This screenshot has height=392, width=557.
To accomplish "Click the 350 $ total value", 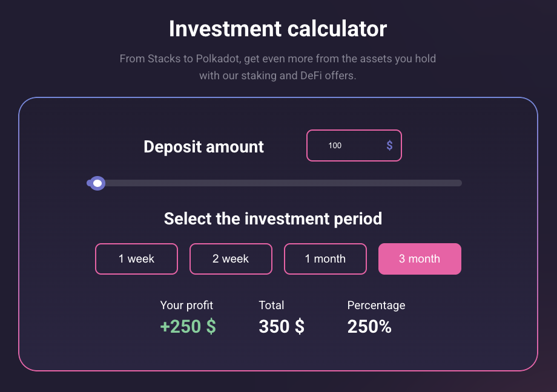I will (282, 327).
